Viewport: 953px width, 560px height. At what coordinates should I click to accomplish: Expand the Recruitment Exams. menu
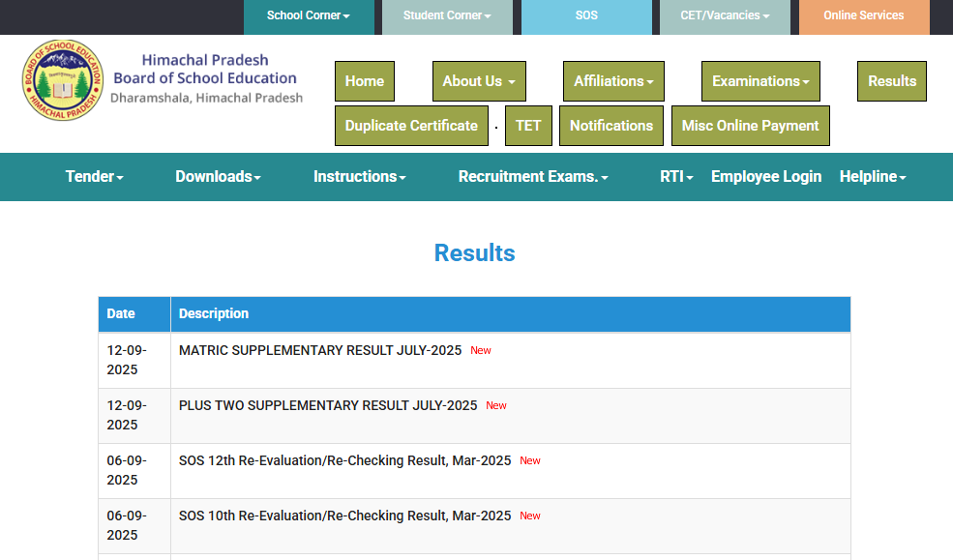(533, 177)
